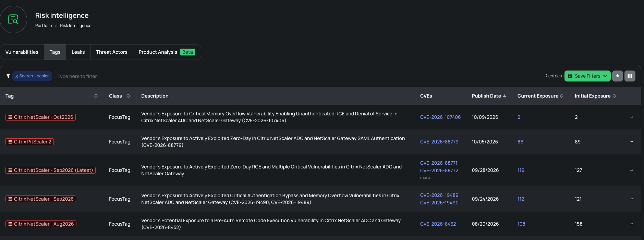Sort by Initial Exposure arrows
This screenshot has height=240, width=644.
click(614, 96)
